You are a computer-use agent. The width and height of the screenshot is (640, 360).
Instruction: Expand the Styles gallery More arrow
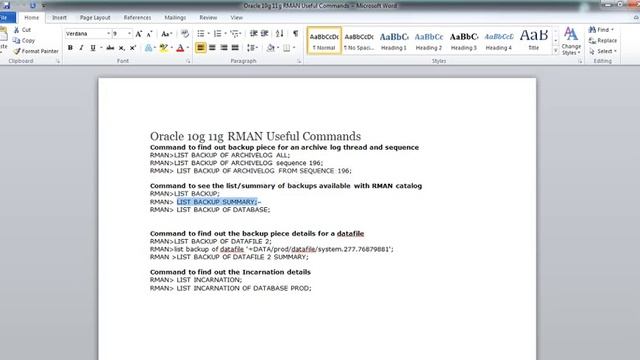(x=556, y=51)
